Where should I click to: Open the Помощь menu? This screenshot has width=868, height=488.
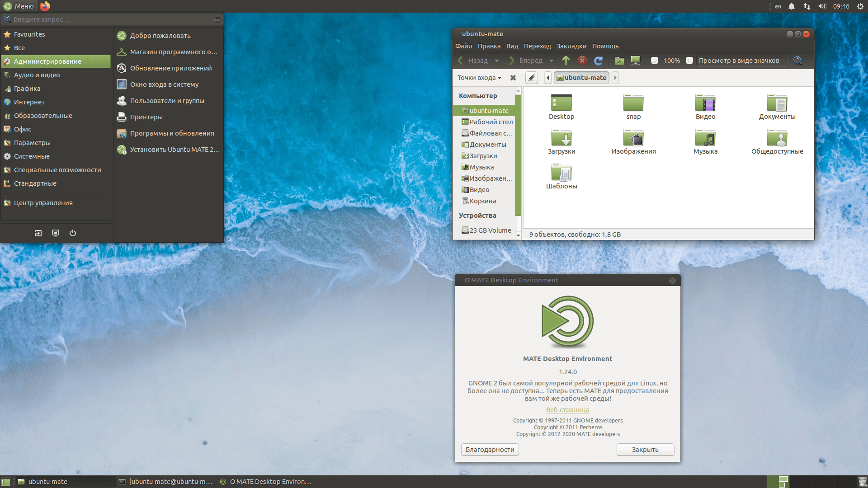pos(605,46)
